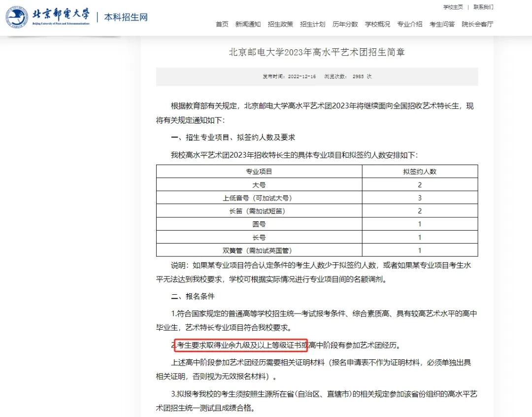Image resolution: width=532 pixels, height=417 pixels.
Task: Click the 长笛（需加试短笛）cell
Action: tap(259, 211)
